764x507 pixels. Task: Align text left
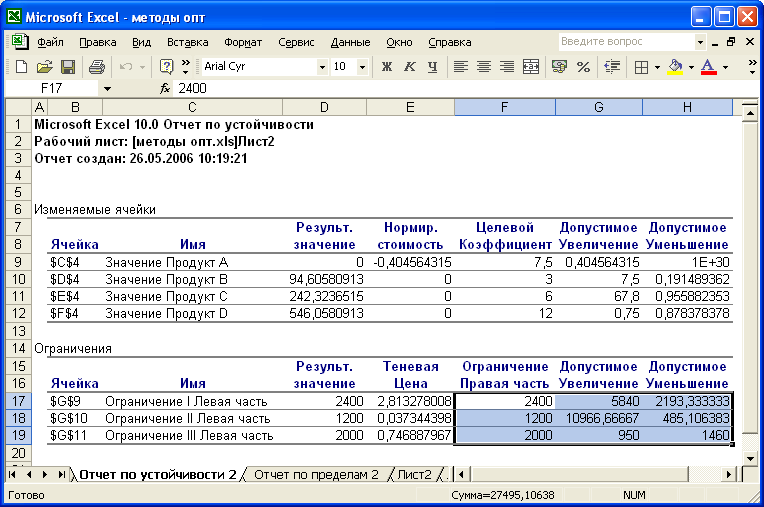click(x=460, y=67)
